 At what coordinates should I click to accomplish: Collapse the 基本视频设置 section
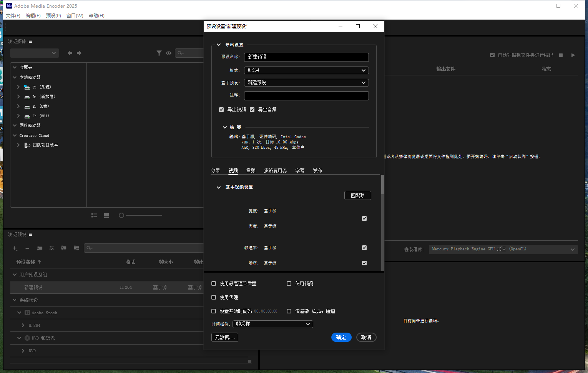(219, 187)
